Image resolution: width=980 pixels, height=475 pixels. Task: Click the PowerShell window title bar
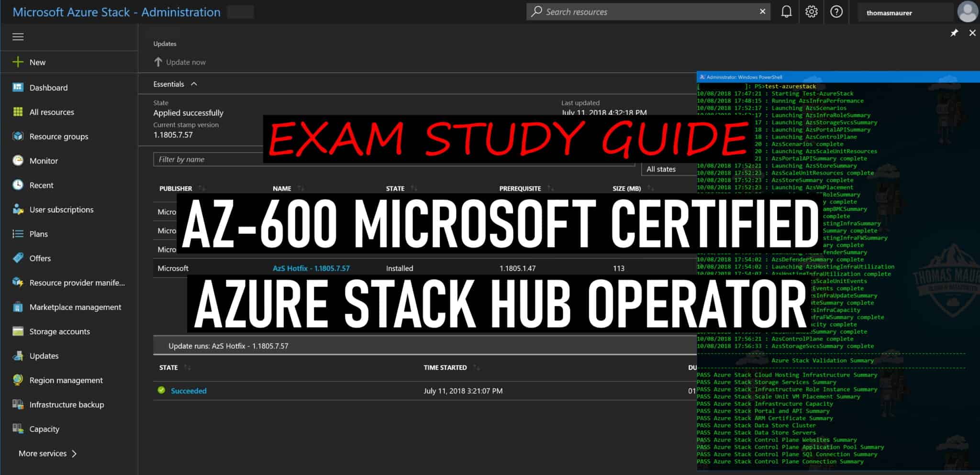coord(838,77)
